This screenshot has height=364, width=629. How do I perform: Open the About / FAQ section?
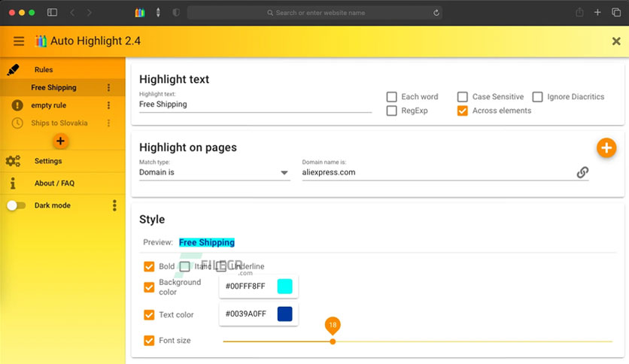coord(62,184)
